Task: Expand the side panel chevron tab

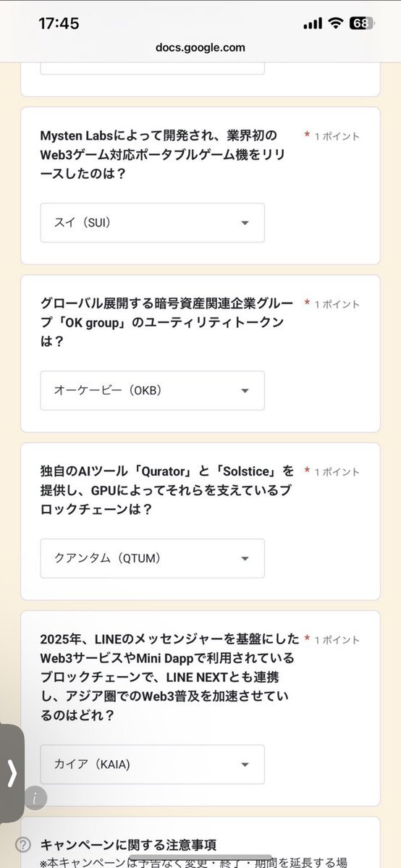Action: tap(12, 772)
